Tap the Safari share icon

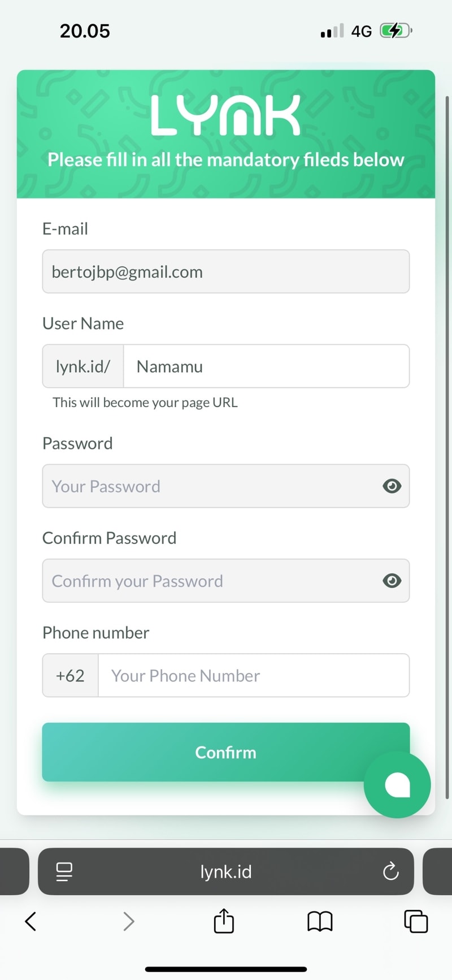tap(224, 921)
